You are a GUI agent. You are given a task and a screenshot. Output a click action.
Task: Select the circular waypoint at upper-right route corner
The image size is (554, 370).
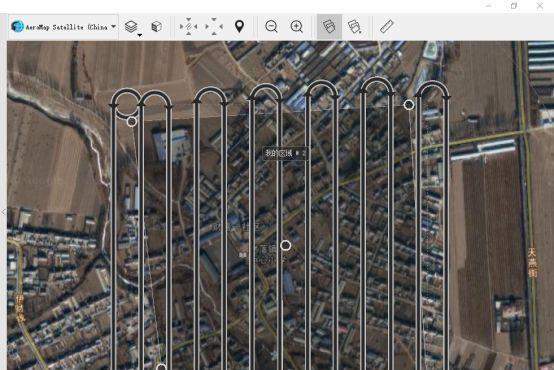click(409, 105)
